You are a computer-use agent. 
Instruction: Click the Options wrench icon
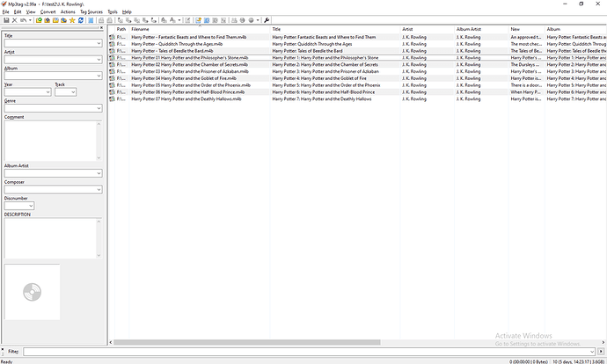(267, 20)
